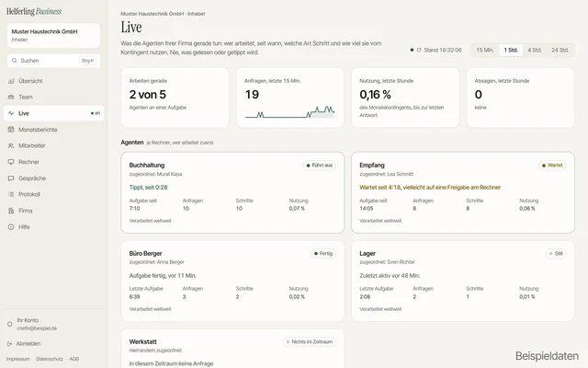Viewport: 588px width, 368px height.
Task: Click 'Zuletzt aktiv vor 48 Min.' text
Action: (390, 276)
